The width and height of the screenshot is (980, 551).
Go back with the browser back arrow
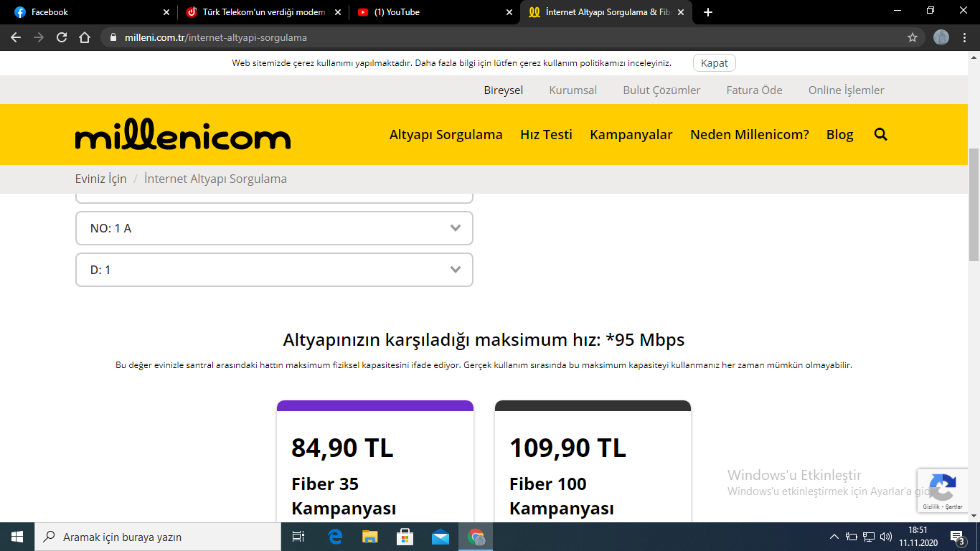16,37
